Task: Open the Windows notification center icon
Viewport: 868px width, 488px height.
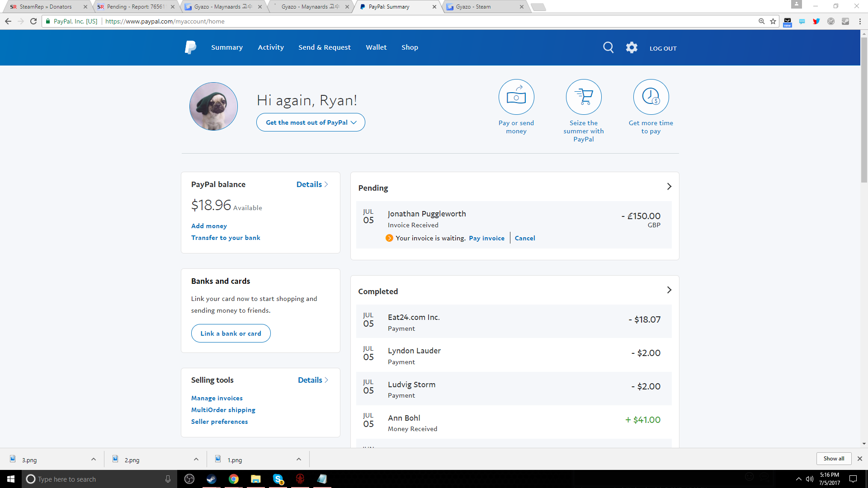Action: (853, 479)
